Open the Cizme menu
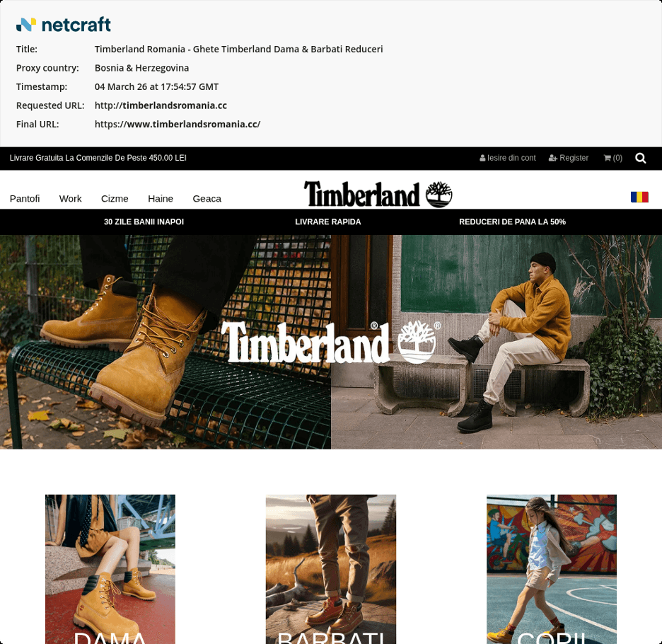The image size is (662, 644). tap(115, 199)
